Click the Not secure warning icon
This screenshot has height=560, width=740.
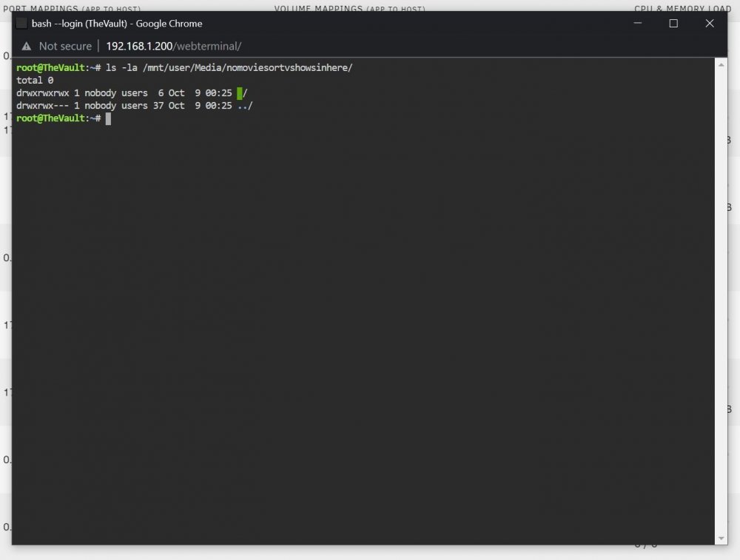(27, 46)
